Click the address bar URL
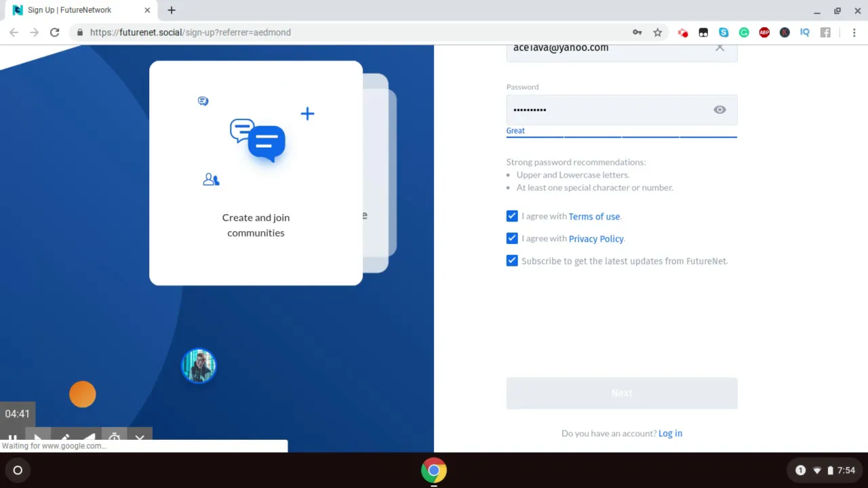Screen dimensions: 868x488 click(x=191, y=33)
